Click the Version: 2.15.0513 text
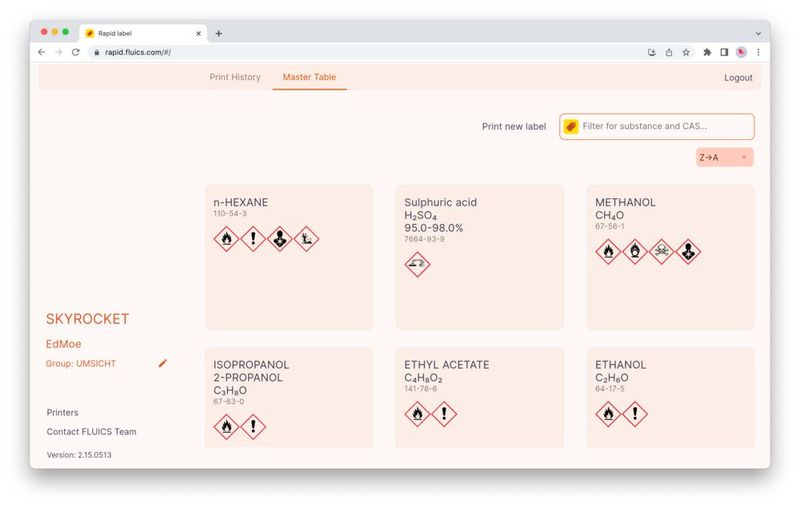Viewport: 800px width, 508px height. coord(79,454)
